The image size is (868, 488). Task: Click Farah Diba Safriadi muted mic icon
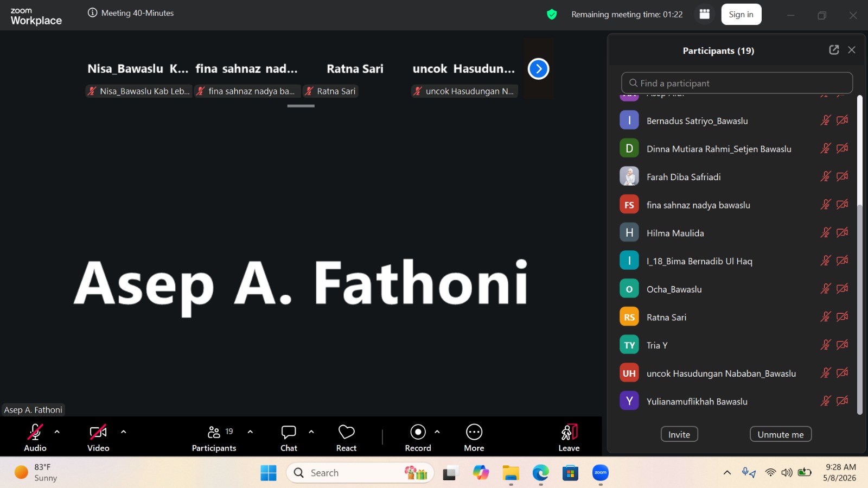826,176
